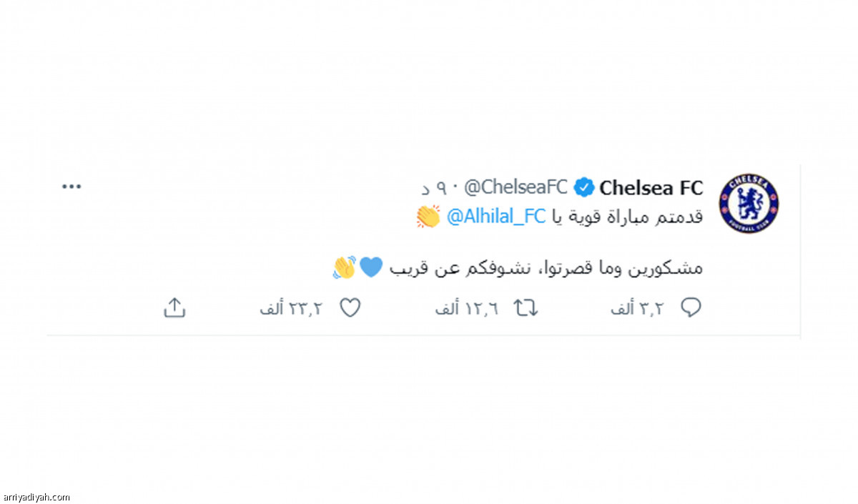This screenshot has height=504, width=858.
Task: Click the Chelsea FC crest avatar
Action: pos(748,203)
